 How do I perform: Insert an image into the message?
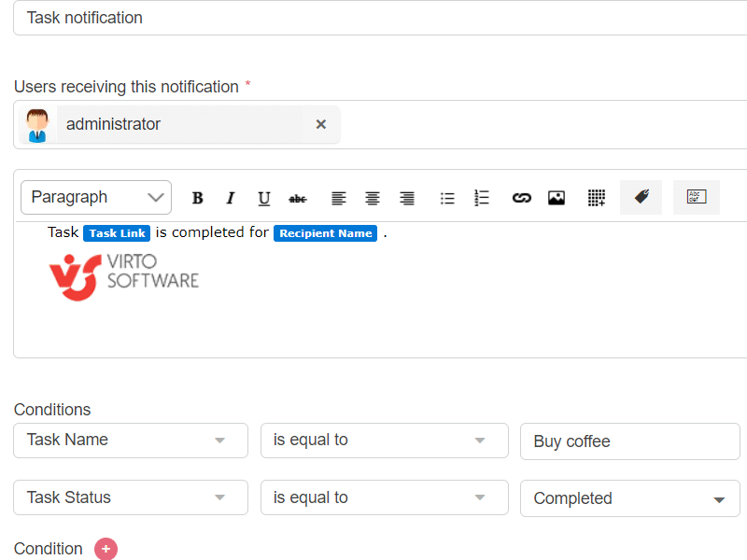coord(557,198)
